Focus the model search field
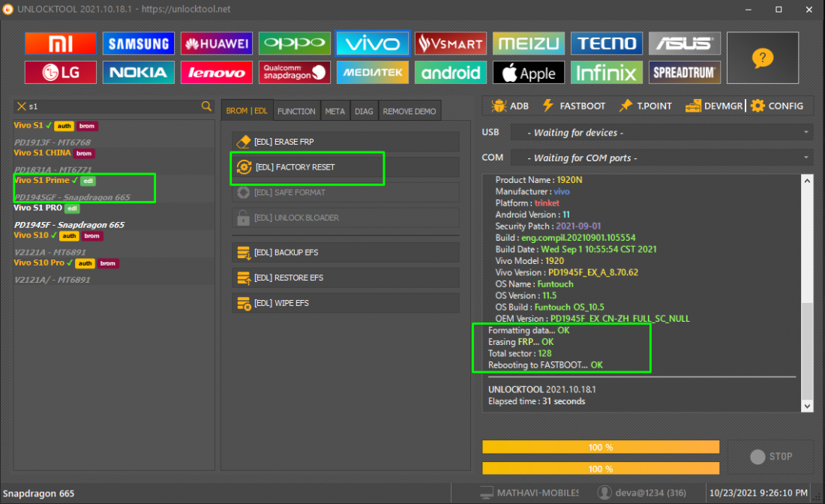 pyautogui.click(x=114, y=106)
